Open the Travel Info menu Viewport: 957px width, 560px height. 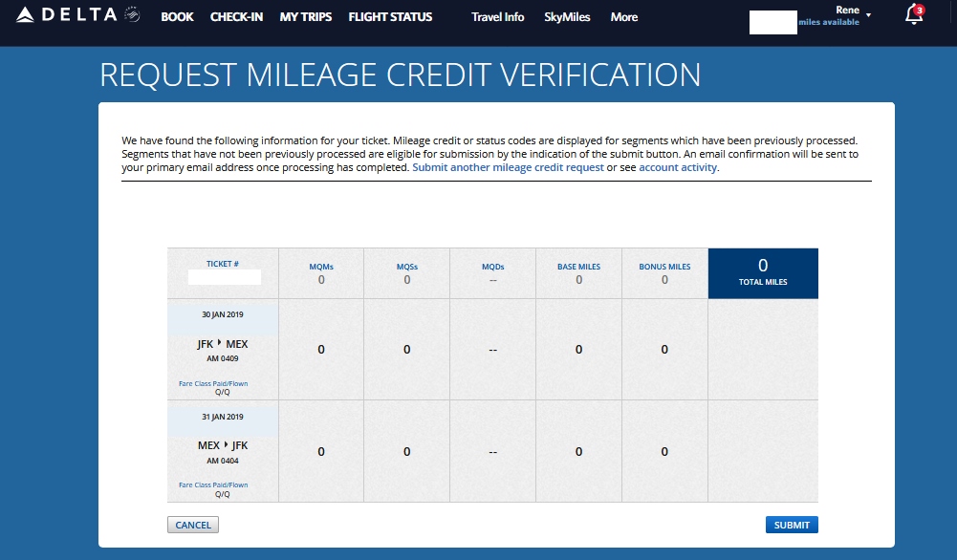pyautogui.click(x=497, y=17)
